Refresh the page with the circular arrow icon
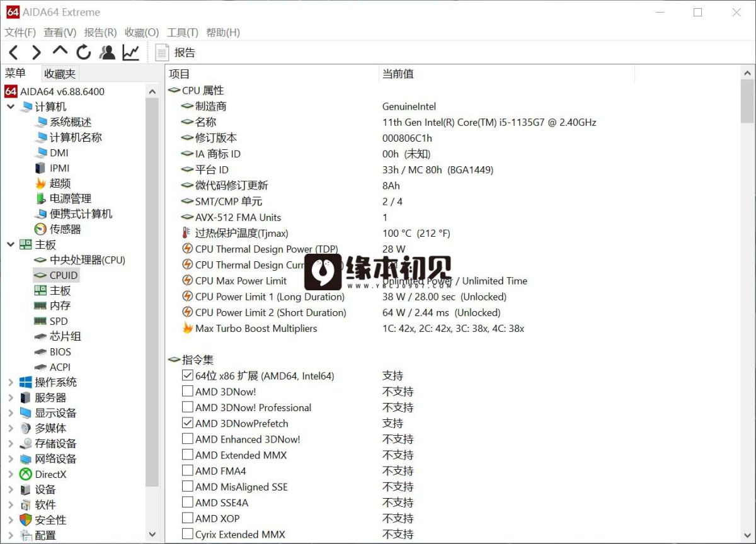Screen dimensions: 756x544 point(84,52)
